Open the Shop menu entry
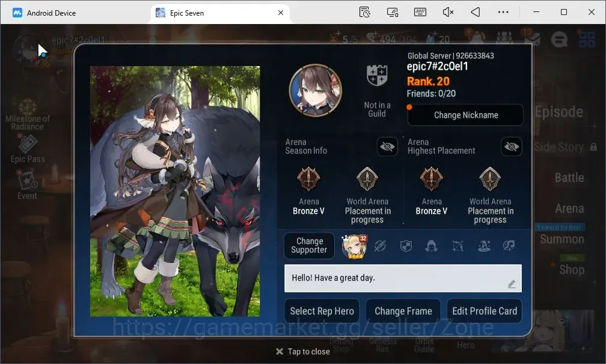The image size is (606, 364). pos(572,270)
